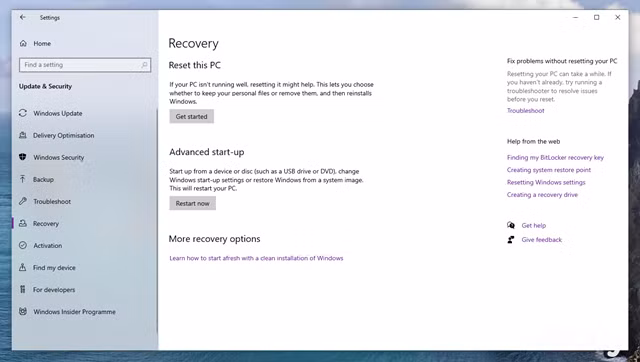
Task: Click the Give feedback link
Action: 542,240
